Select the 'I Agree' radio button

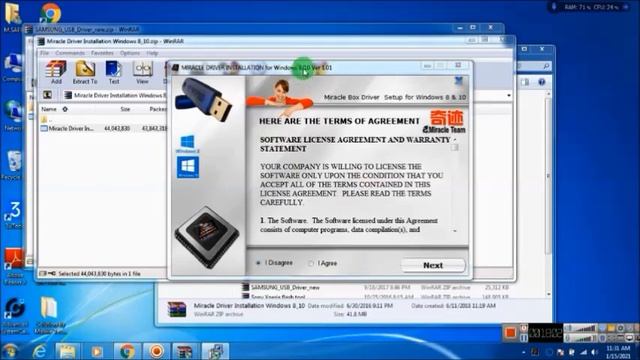click(x=311, y=264)
